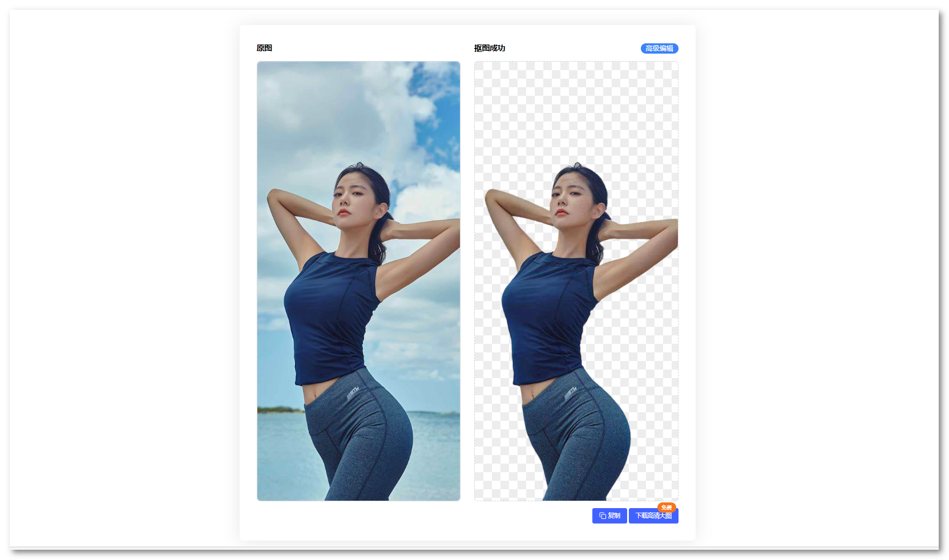Click the copy icon in 复制 button
Viewport: 949px width, 560px height.
coord(603,516)
